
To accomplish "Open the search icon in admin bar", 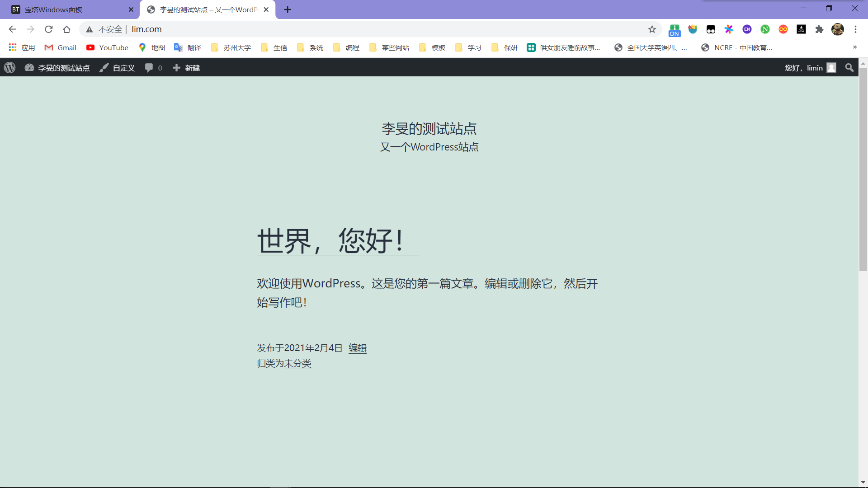I will point(849,68).
